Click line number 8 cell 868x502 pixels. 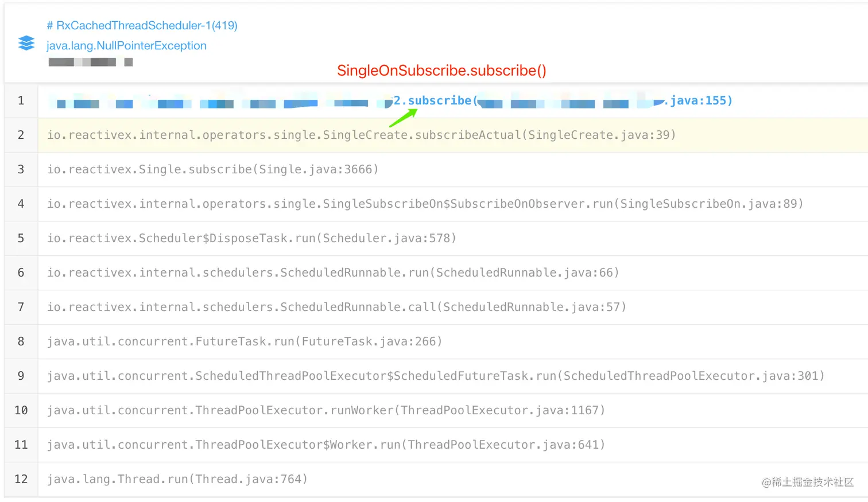[21, 342]
